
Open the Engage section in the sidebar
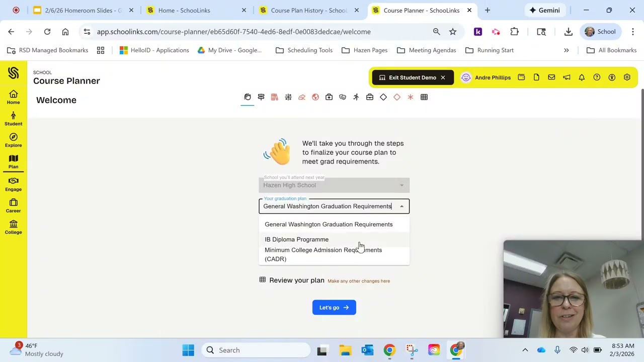(x=14, y=184)
